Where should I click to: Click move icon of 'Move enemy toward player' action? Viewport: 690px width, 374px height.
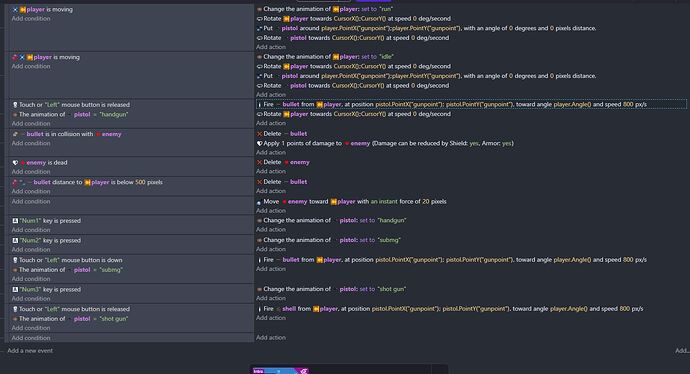[259, 202]
